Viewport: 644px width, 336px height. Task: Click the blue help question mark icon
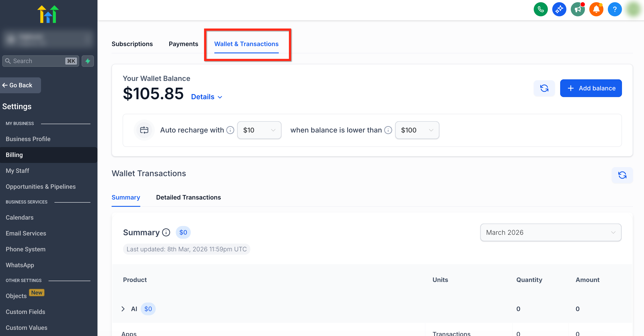click(x=614, y=9)
